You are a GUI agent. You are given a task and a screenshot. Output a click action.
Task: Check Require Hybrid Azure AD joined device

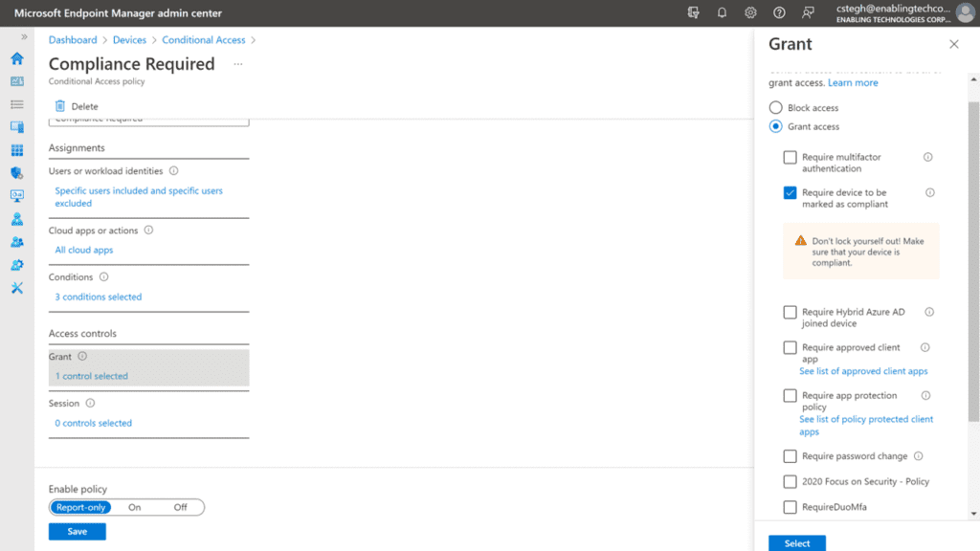tap(790, 312)
